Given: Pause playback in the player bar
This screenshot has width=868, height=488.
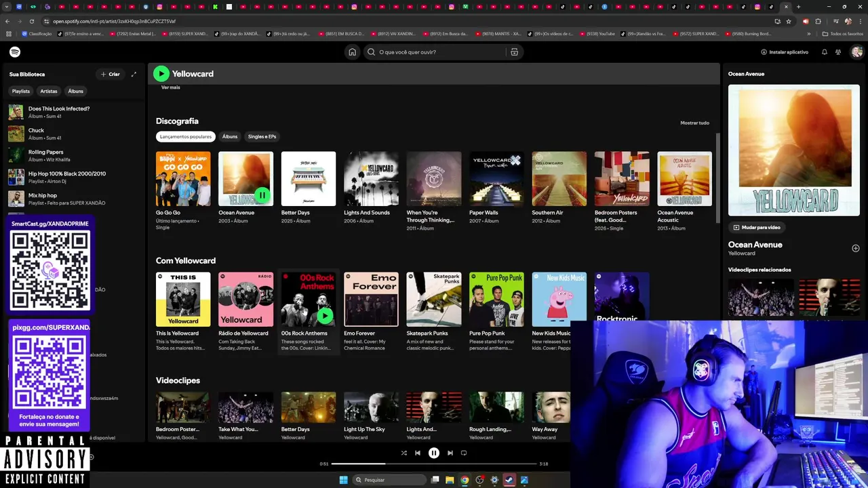Looking at the screenshot, I should (434, 453).
